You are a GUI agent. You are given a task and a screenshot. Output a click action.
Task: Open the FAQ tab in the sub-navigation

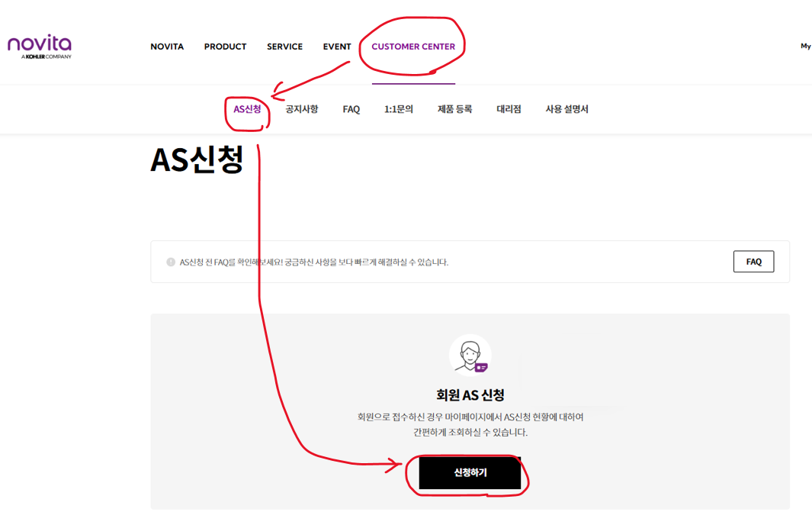point(351,108)
